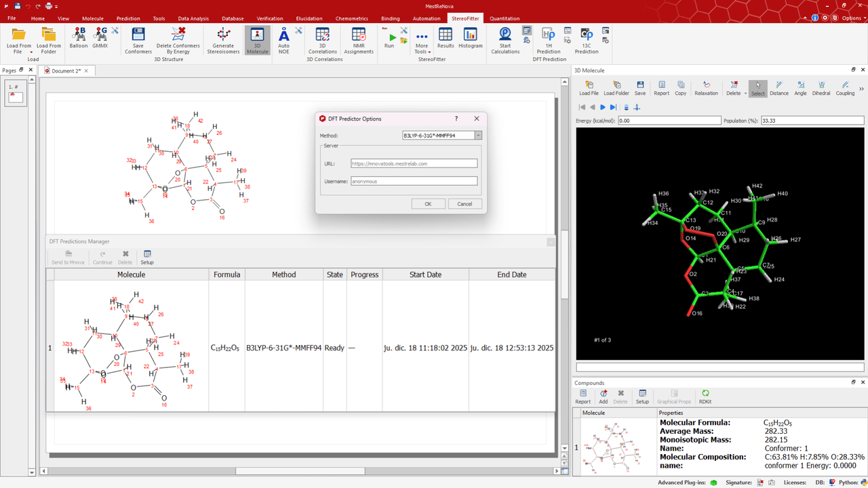Image resolution: width=868 pixels, height=488 pixels.
Task: Click Generate Stereoisomers icon
Action: coord(223,41)
